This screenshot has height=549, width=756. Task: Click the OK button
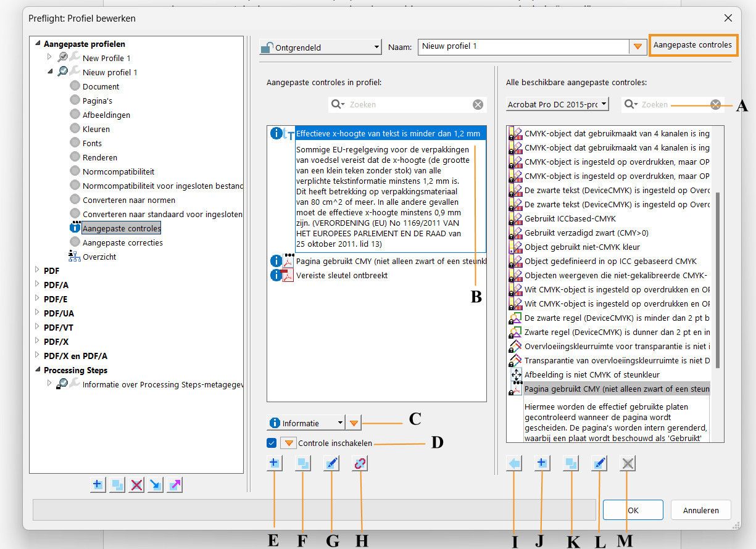click(633, 510)
